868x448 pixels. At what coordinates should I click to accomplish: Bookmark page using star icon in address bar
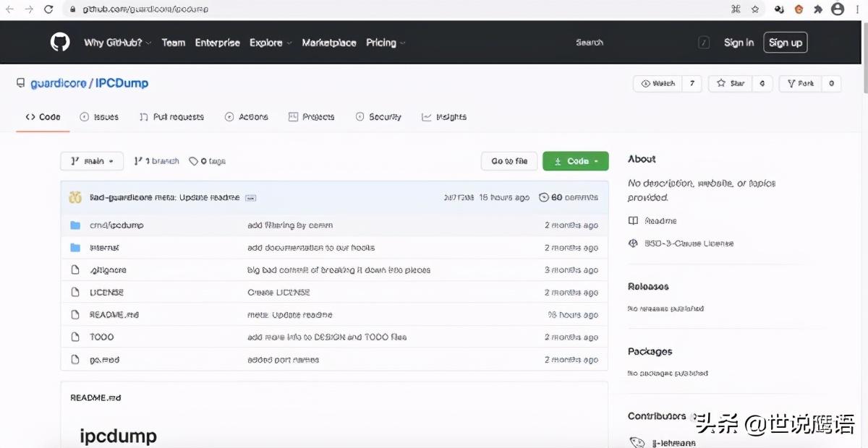(x=755, y=9)
